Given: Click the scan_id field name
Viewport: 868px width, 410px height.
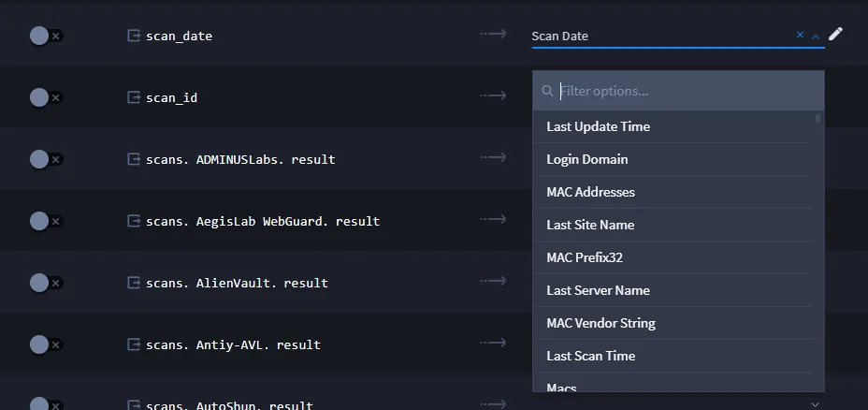Looking at the screenshot, I should (171, 98).
